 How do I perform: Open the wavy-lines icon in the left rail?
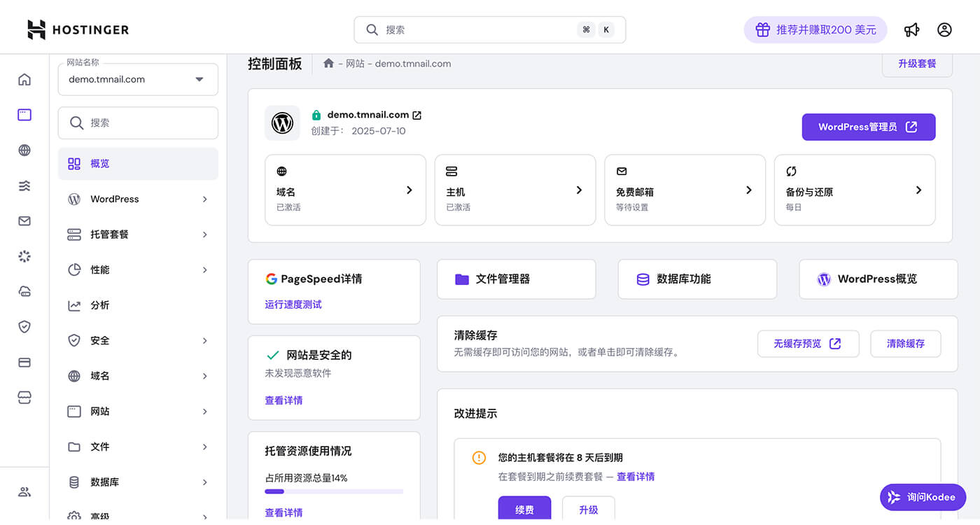(x=24, y=185)
